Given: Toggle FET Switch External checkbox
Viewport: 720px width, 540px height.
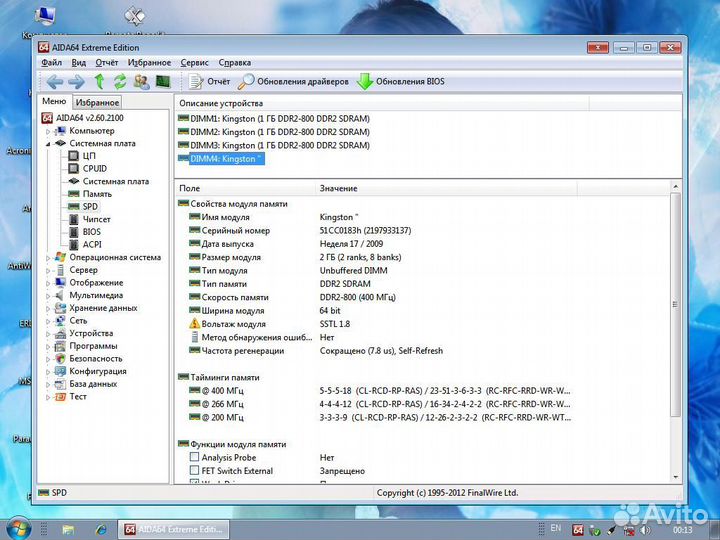Looking at the screenshot, I should click(194, 471).
